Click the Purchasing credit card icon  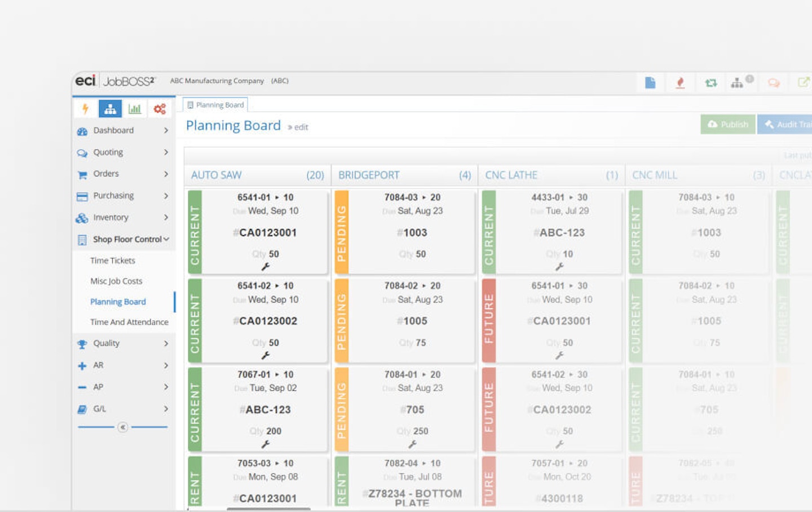coord(82,196)
